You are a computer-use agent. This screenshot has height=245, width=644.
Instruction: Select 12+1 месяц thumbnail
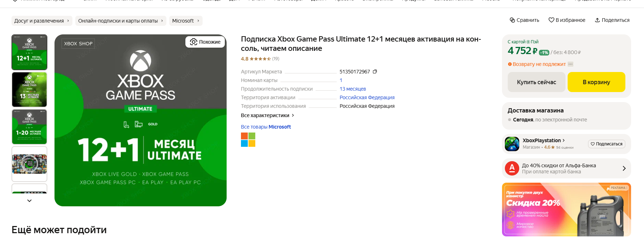click(x=29, y=52)
